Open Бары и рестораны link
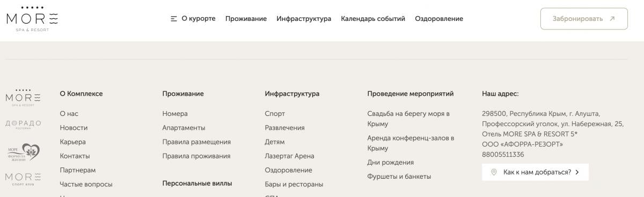 pyautogui.click(x=294, y=185)
